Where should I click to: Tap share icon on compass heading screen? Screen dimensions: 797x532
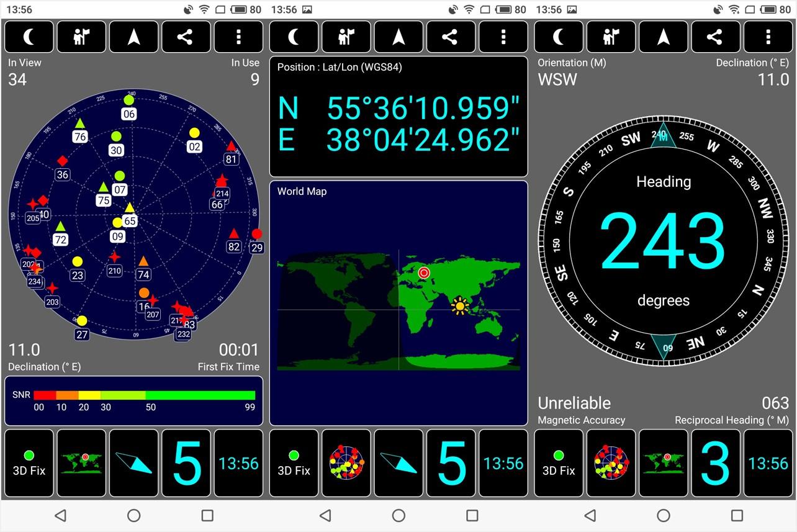click(x=715, y=37)
